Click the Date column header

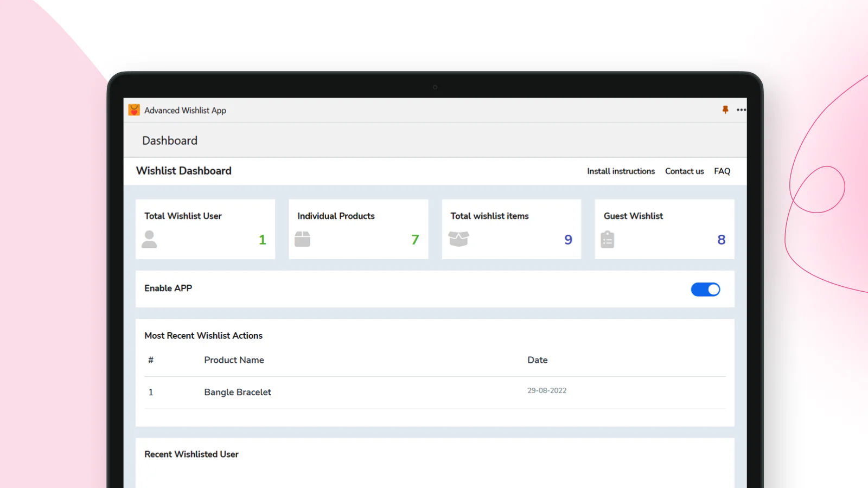[538, 360]
